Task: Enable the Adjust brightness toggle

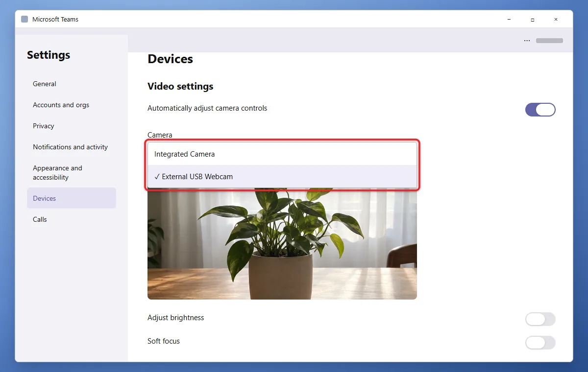Action: point(540,319)
